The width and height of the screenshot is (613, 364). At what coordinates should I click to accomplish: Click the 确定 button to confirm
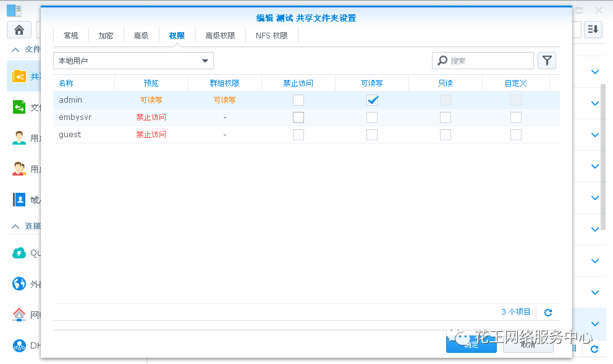[471, 344]
